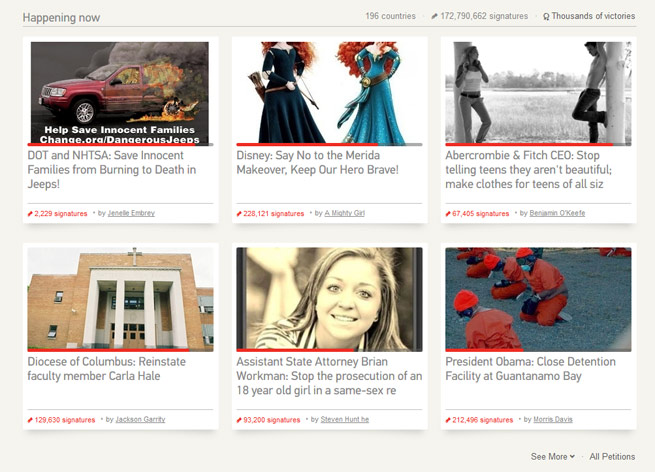
Task: Click the 196 countries stat
Action: 390,16
